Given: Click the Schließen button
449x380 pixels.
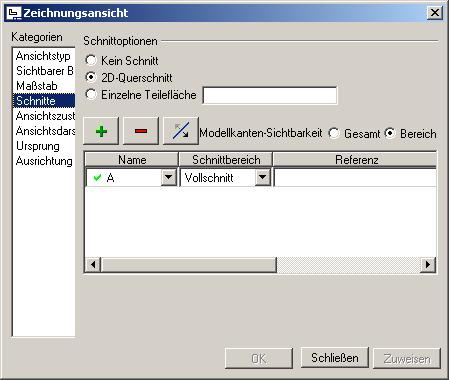Looking at the screenshot, I should pos(335,358).
